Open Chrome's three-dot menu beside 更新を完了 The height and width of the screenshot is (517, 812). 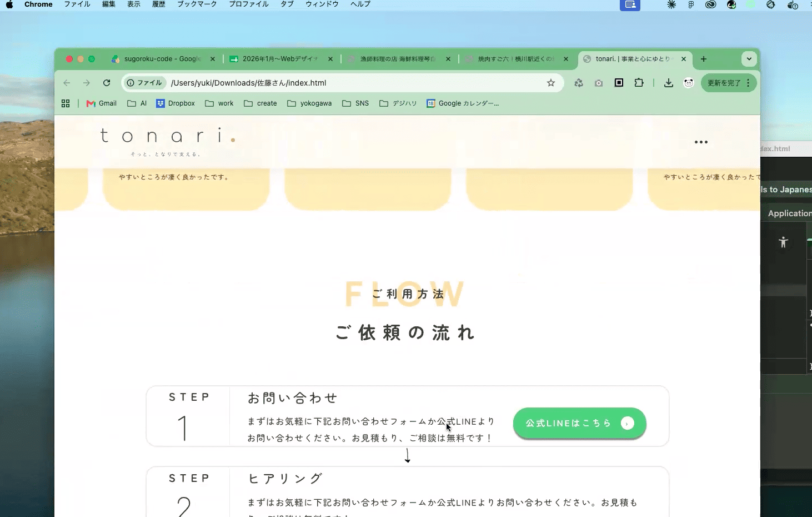pyautogui.click(x=749, y=83)
